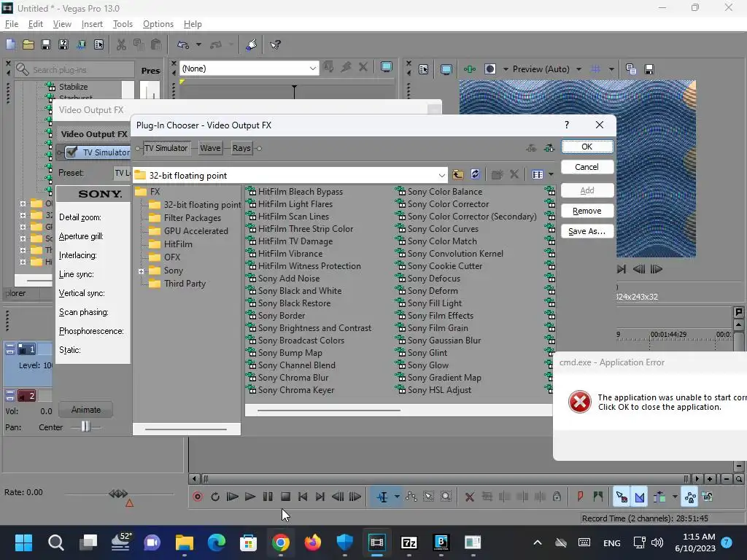Click the Windows Start button
This screenshot has width=747, height=560.
click(x=23, y=542)
